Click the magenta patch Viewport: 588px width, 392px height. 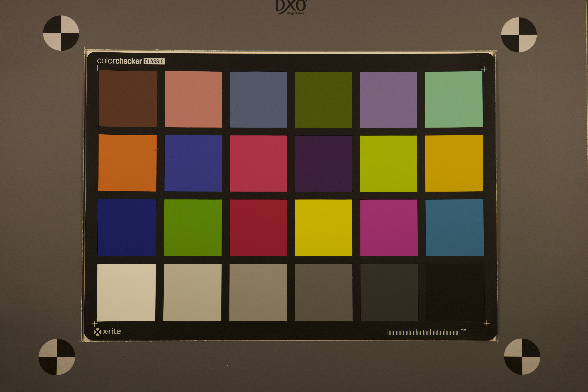point(389,228)
